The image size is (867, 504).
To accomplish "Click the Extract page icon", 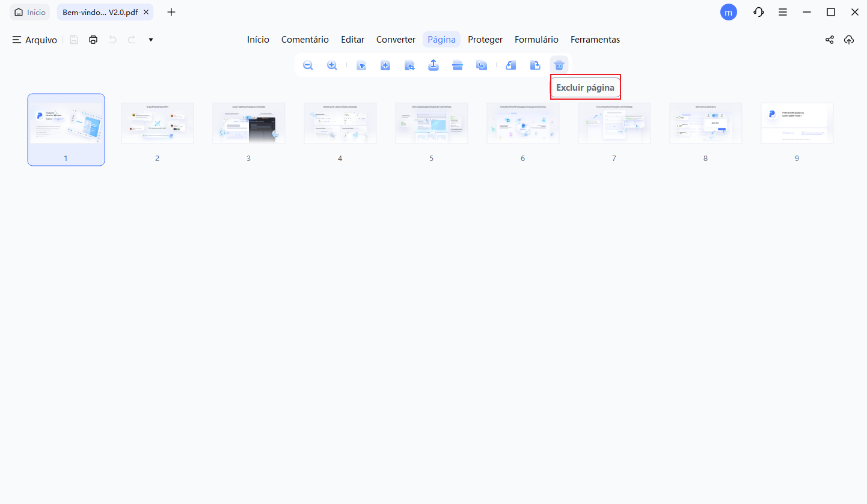I will pos(433,65).
